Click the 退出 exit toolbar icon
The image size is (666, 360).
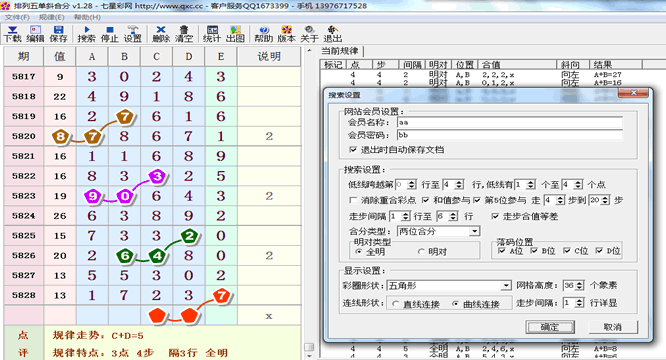333,34
